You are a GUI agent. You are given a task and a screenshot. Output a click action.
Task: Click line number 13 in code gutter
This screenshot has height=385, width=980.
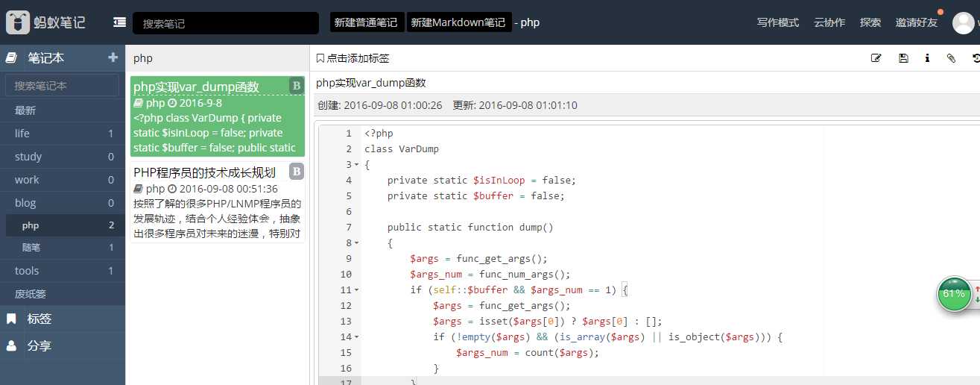point(346,322)
